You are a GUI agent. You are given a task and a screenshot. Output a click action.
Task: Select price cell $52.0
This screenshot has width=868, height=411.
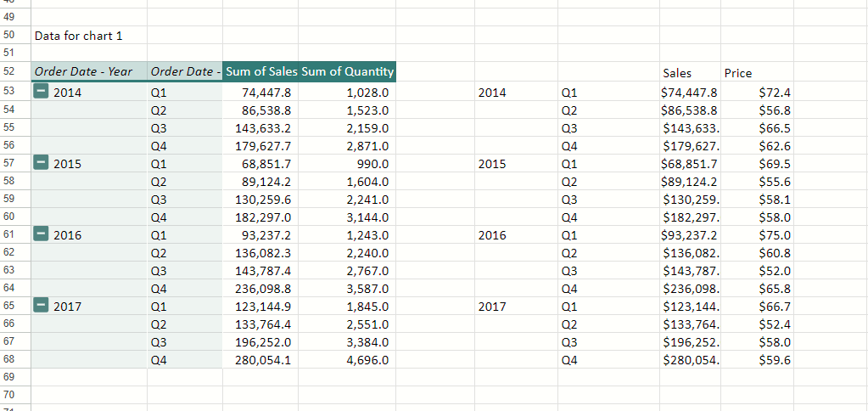pos(757,270)
